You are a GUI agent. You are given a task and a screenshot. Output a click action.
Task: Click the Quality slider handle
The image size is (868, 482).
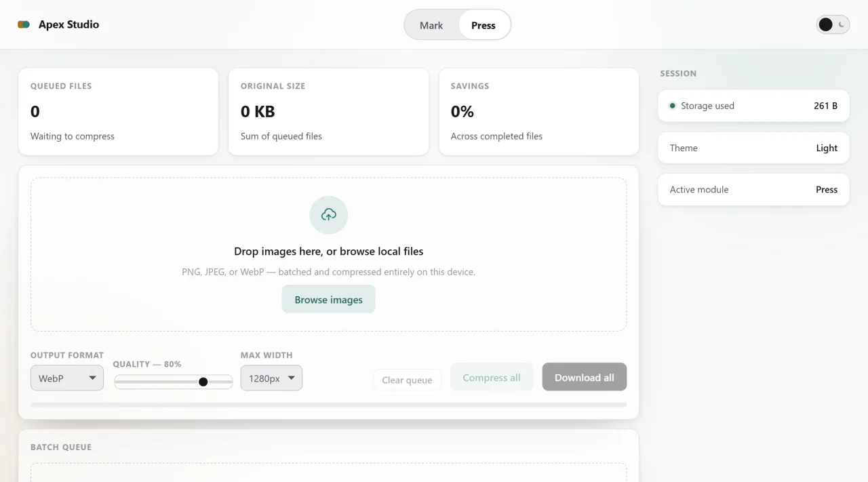click(x=203, y=382)
